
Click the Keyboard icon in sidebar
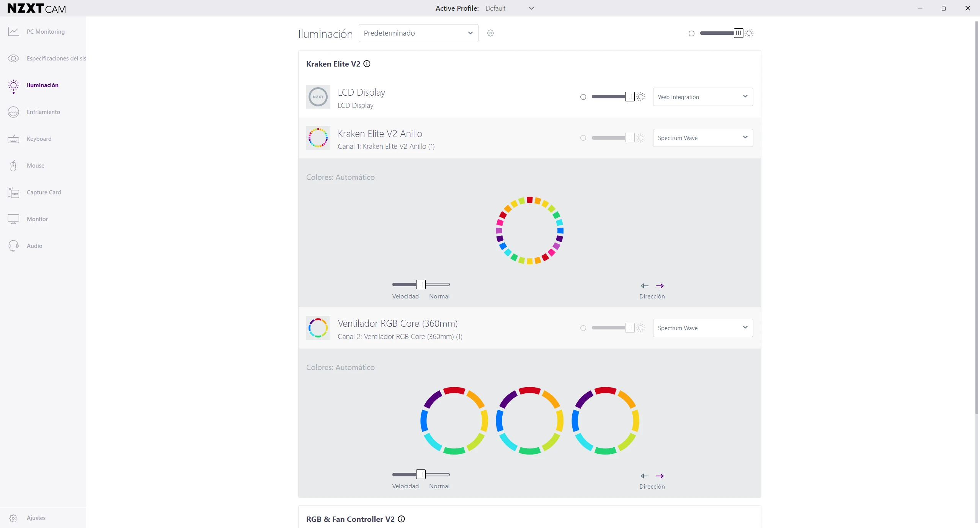[13, 139]
